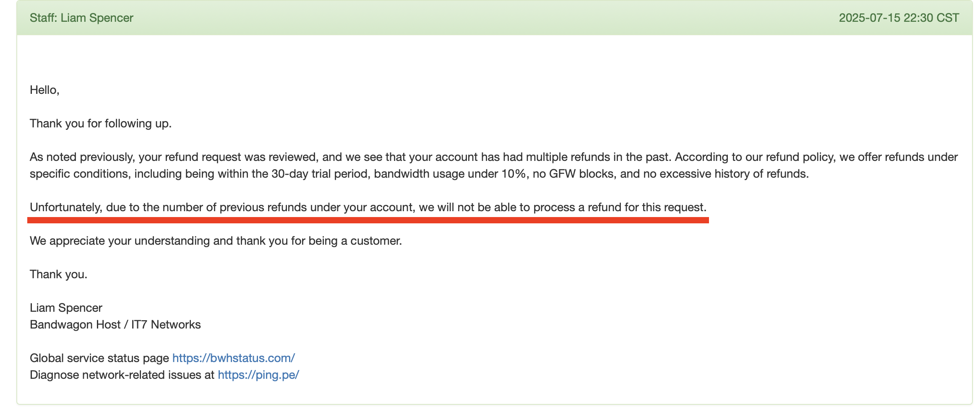Viewport: 980px width, 414px height.
Task: Click the "Diagnose network-related issues at" text
Action: pos(122,375)
